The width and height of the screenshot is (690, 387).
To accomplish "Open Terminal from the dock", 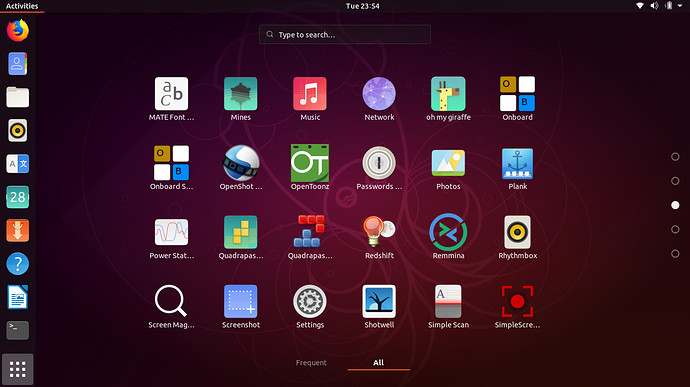I will [x=18, y=330].
